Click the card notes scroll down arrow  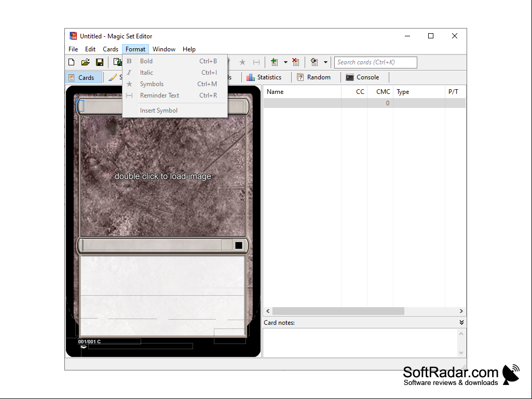coord(461,352)
